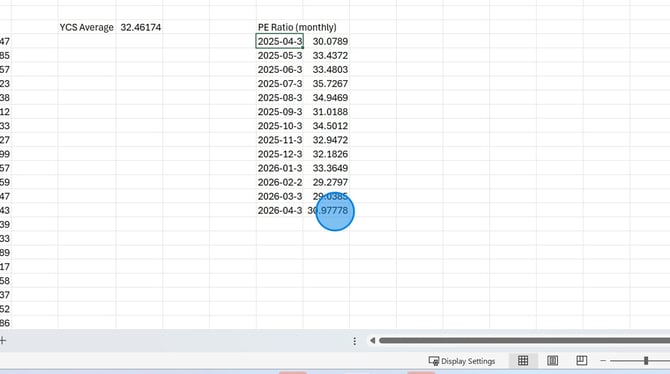Select the PE Ratio (monthly) header cell
The height and width of the screenshot is (374, 670).
297,27
